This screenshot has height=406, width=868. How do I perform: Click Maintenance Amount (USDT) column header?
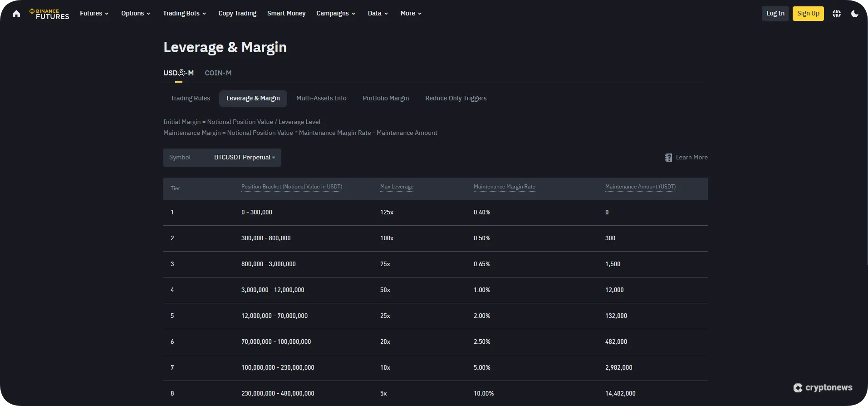[640, 187]
